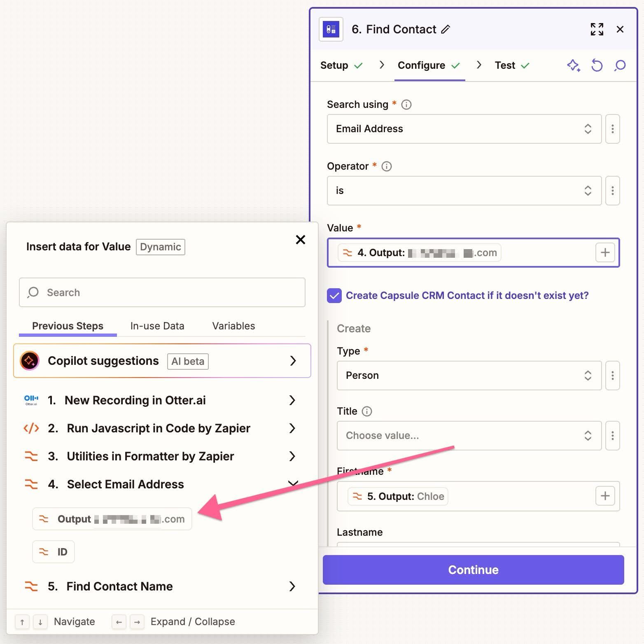The width and height of the screenshot is (644, 644).
Task: Switch to the In-use Data tab
Action: coord(157,326)
